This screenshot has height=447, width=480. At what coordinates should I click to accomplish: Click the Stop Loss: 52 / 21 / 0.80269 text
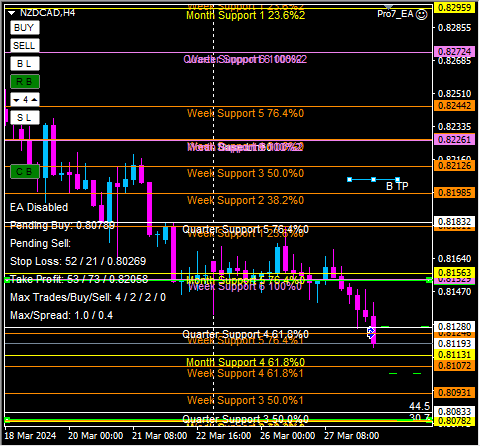click(x=78, y=261)
